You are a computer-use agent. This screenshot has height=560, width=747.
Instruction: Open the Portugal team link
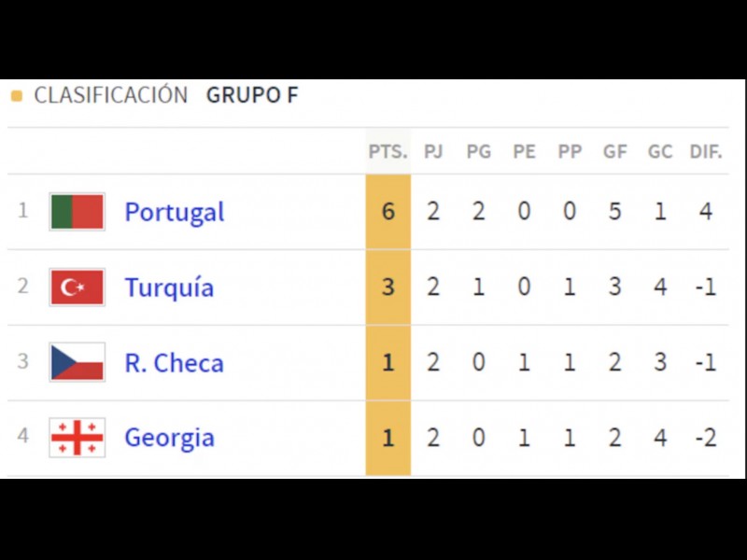(175, 212)
